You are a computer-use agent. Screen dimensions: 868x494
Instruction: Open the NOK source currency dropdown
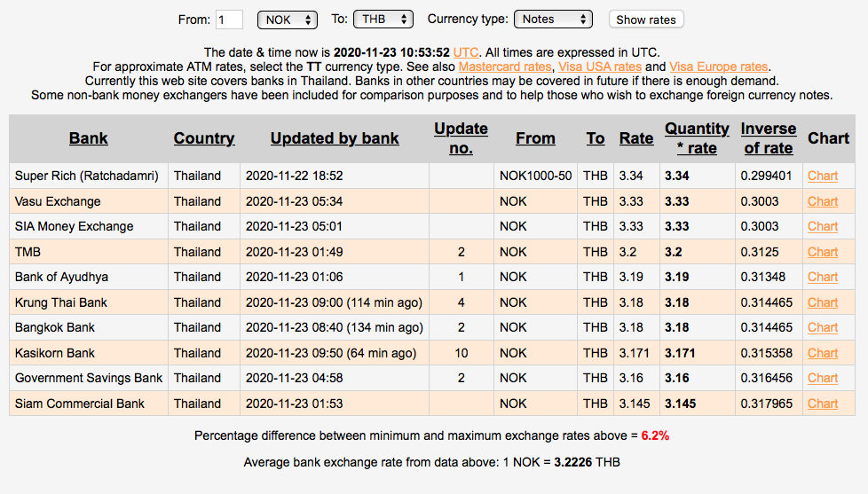(287, 19)
